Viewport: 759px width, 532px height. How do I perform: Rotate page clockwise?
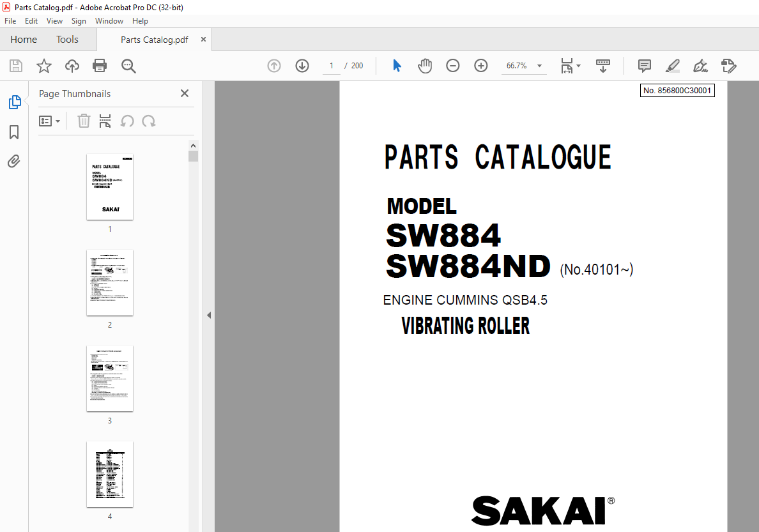[x=149, y=121]
